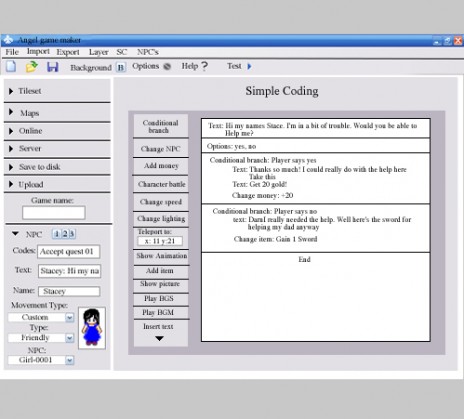
Task: Click the Name field containing Stacey
Action: click(69, 291)
